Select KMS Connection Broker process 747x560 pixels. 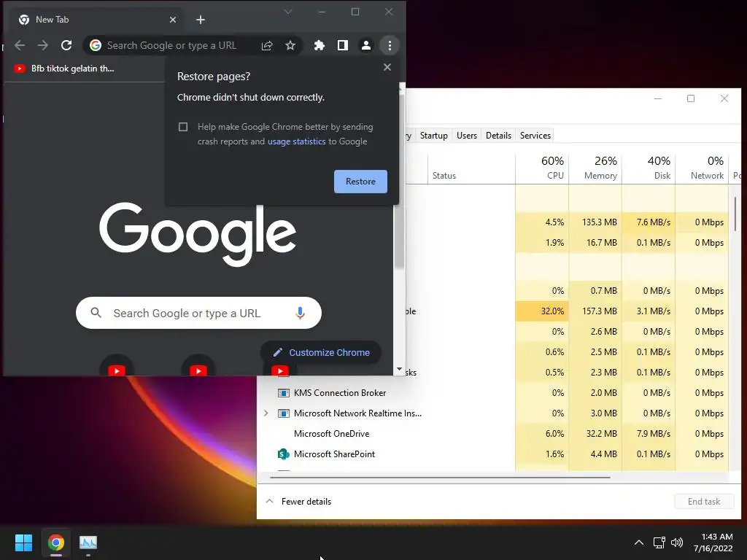tap(340, 393)
